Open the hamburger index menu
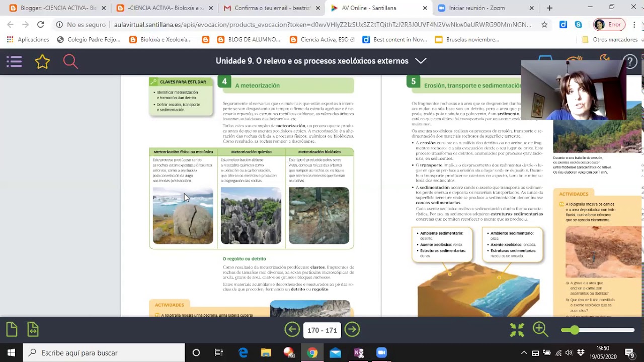Viewport: 644px width, 362px height. pos(14,61)
